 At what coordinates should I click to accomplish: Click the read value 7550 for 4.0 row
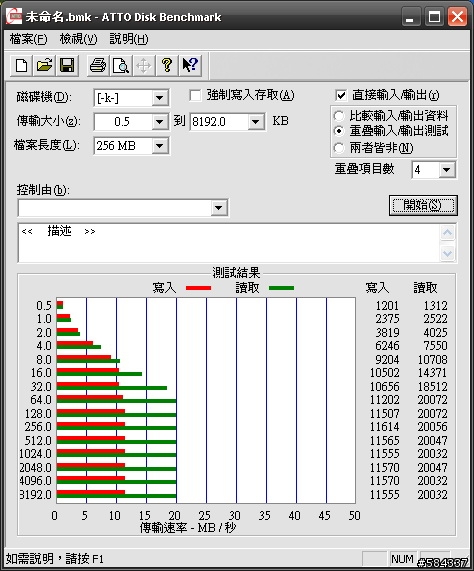coord(435,346)
